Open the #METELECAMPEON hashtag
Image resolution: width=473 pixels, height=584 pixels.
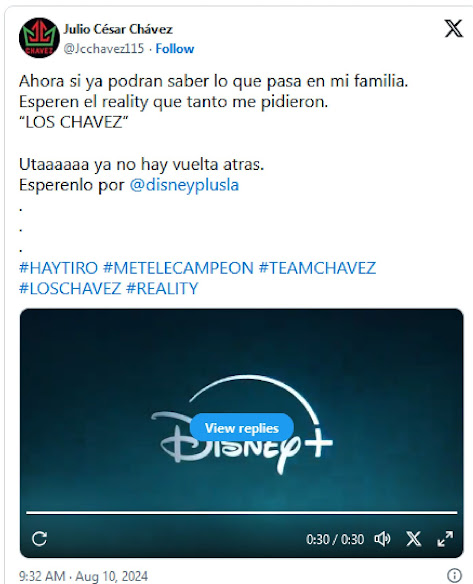pos(178,268)
